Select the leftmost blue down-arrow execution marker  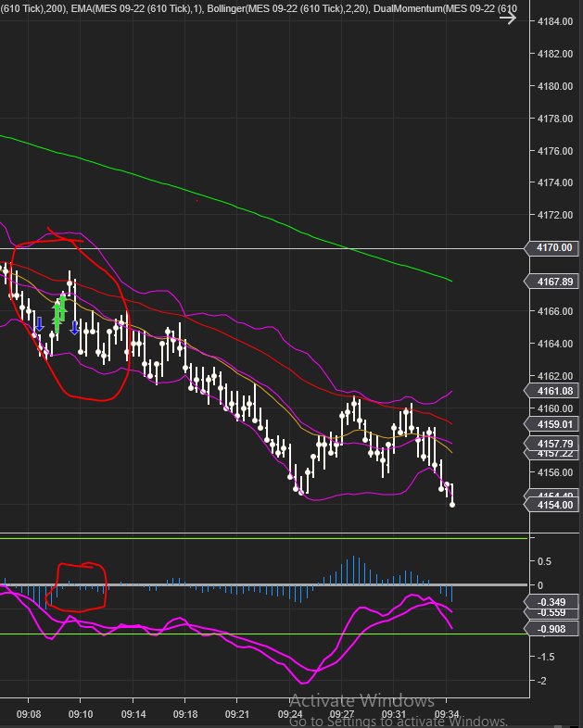pos(40,324)
